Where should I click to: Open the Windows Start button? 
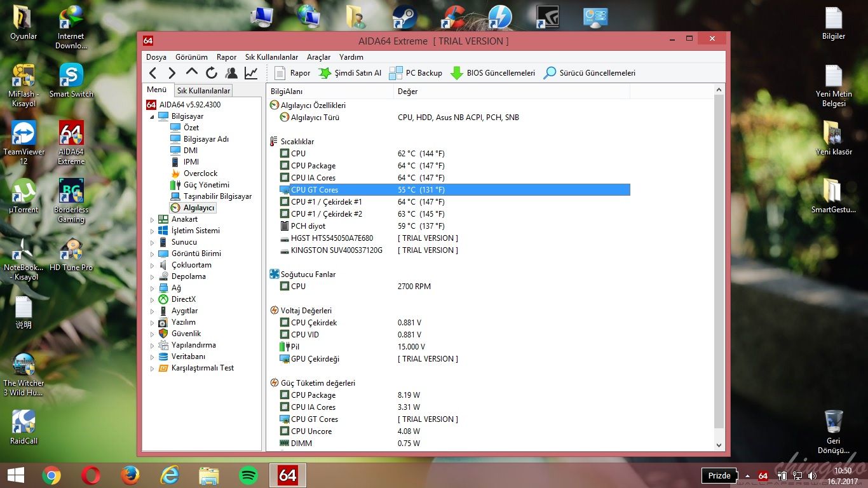pyautogui.click(x=15, y=475)
